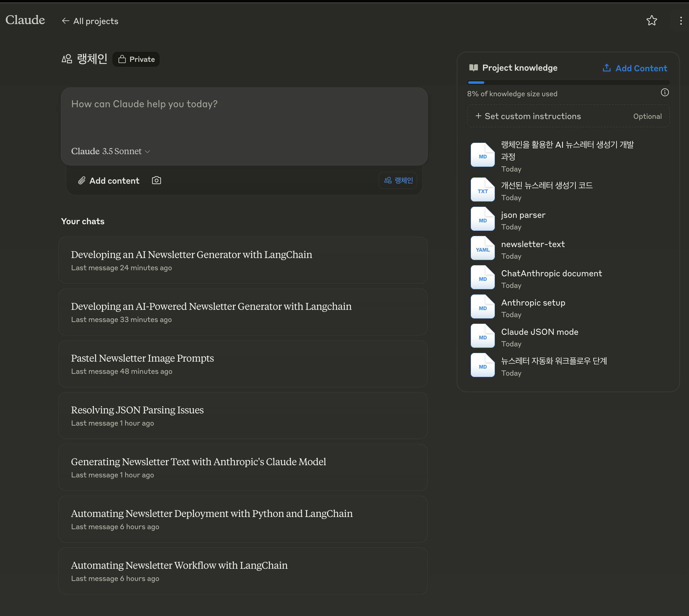The image size is (689, 616).
Task: Click the Private visibility badge
Action: click(136, 59)
